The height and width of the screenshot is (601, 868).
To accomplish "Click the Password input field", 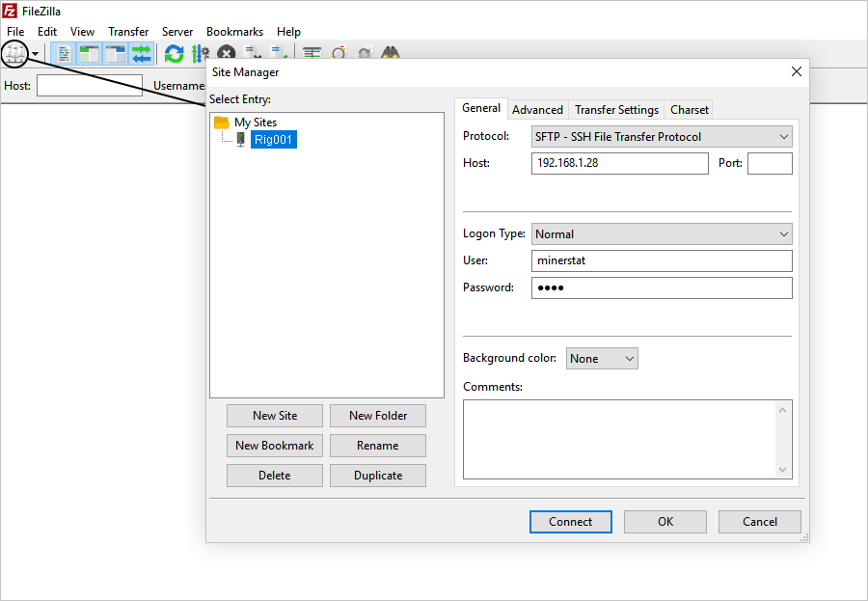I will pyautogui.click(x=662, y=288).
